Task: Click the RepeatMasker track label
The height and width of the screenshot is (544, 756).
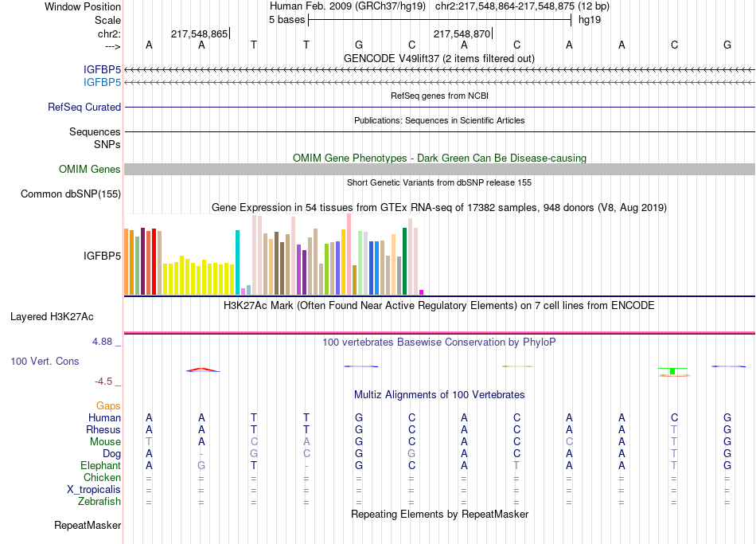Action: [x=88, y=525]
